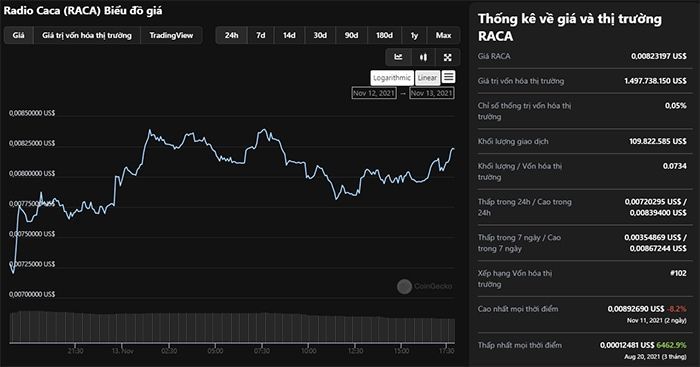The image size is (700, 367).
Task: Click market cap value 1.497.738.150 US$
Action: tap(655, 81)
